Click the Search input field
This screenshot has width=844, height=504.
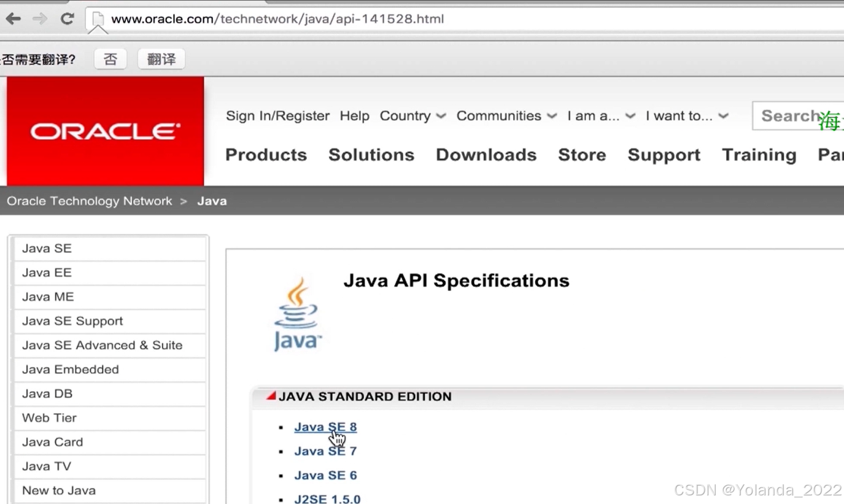tap(798, 116)
